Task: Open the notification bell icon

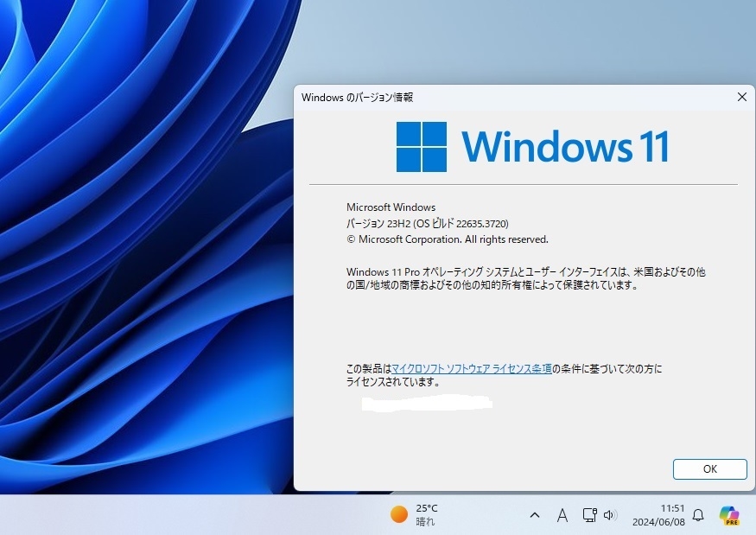Action: point(698,515)
